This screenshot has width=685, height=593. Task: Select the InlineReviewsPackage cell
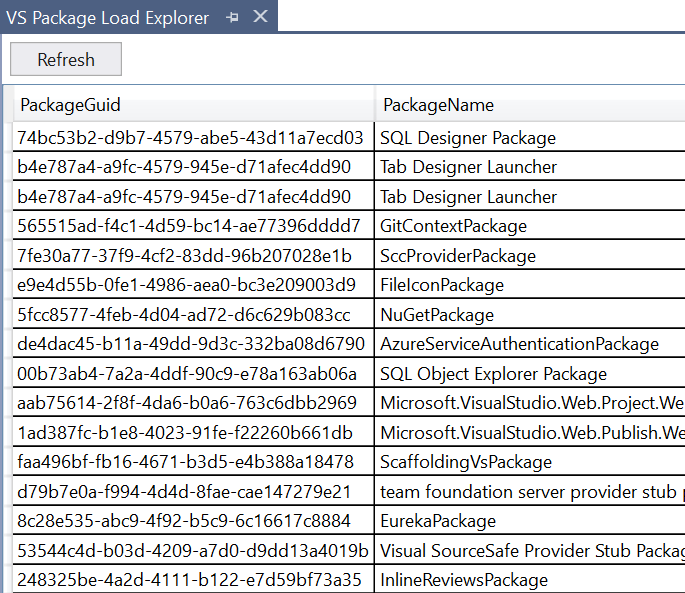coord(530,579)
